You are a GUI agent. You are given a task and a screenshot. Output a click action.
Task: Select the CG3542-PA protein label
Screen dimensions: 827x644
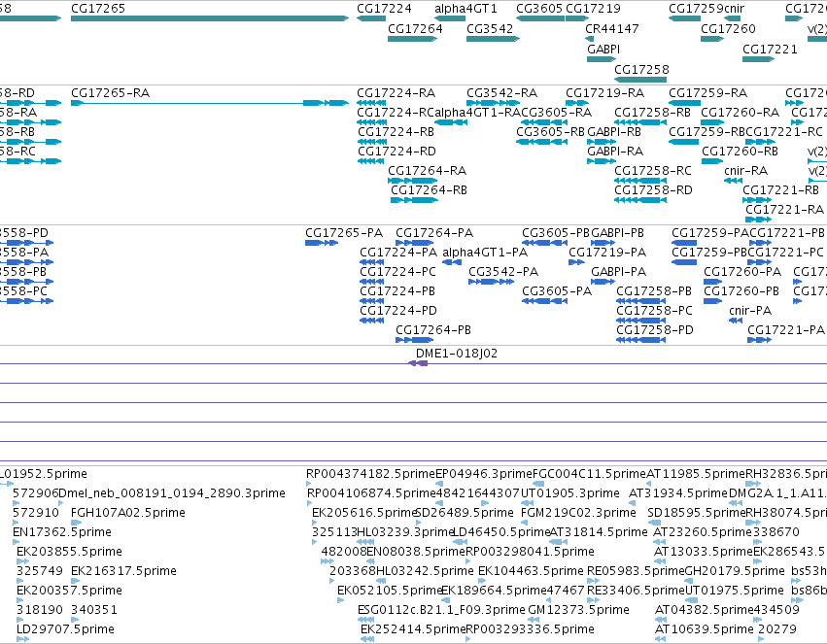[x=503, y=272]
